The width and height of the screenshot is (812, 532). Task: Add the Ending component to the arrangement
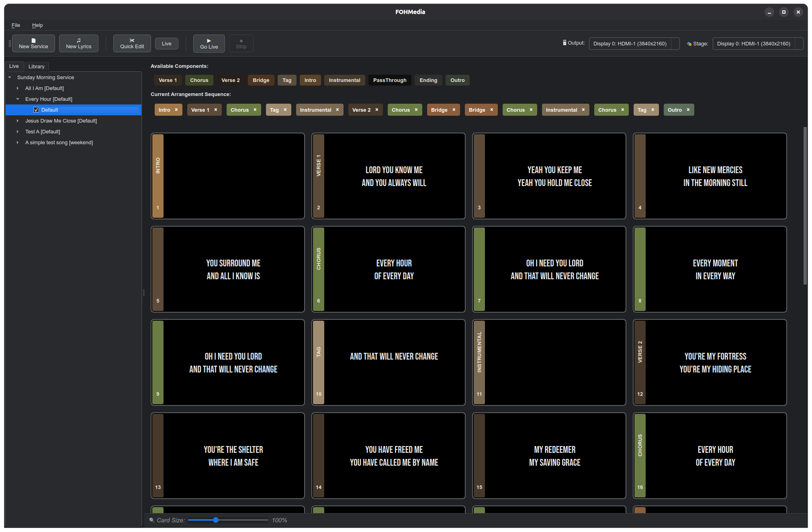[428, 80]
